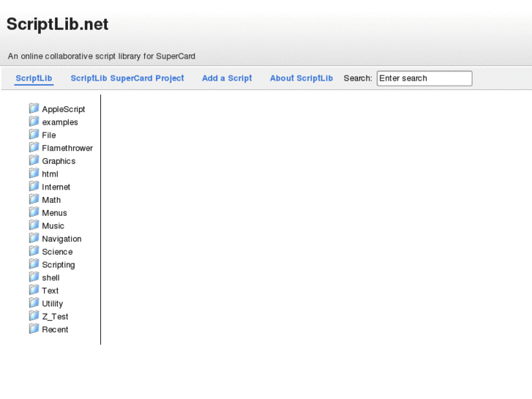The image size is (532, 399).
Task: Select the shell category label
Action: 50,277
